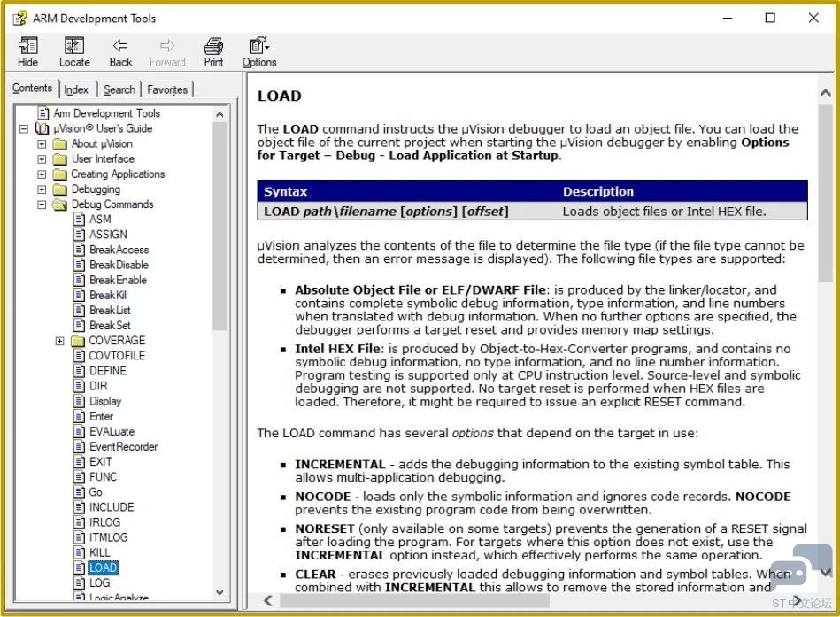The width and height of the screenshot is (840, 617).
Task: Open the FUNC topic
Action: click(103, 476)
